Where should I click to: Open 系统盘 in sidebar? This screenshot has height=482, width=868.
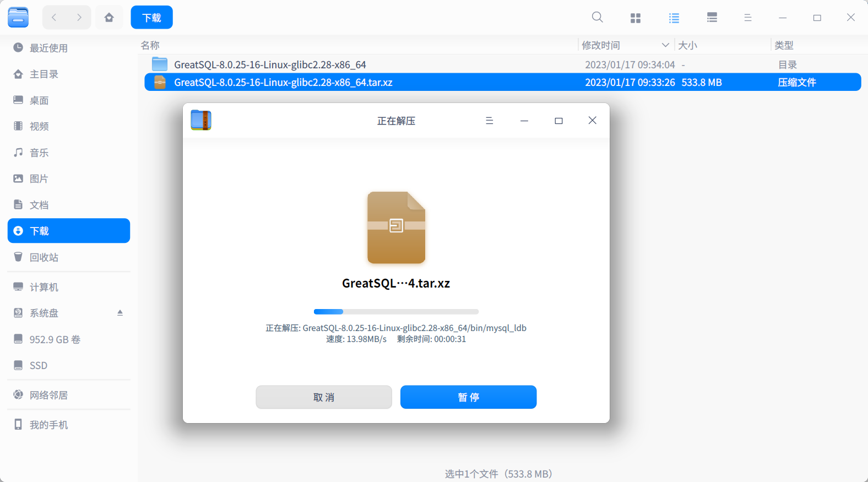[x=69, y=313]
